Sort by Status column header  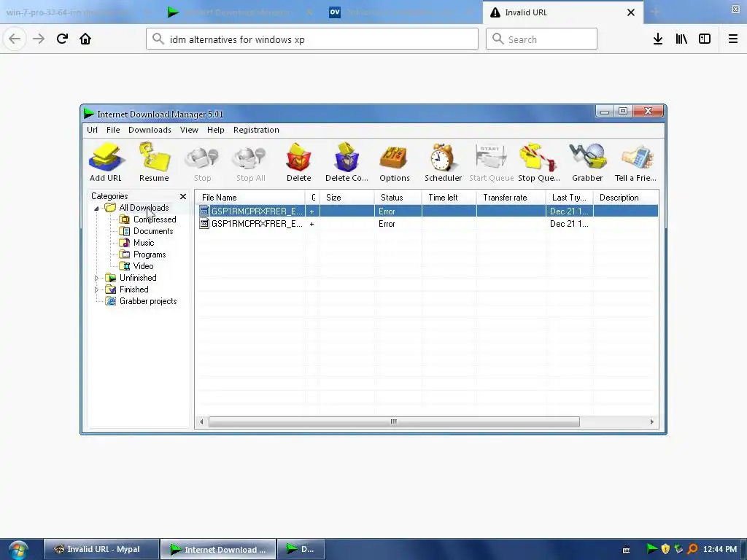398,197
